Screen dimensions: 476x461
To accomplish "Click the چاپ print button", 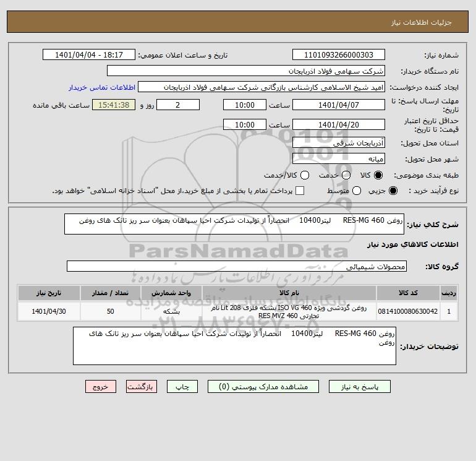I will 182,387.
